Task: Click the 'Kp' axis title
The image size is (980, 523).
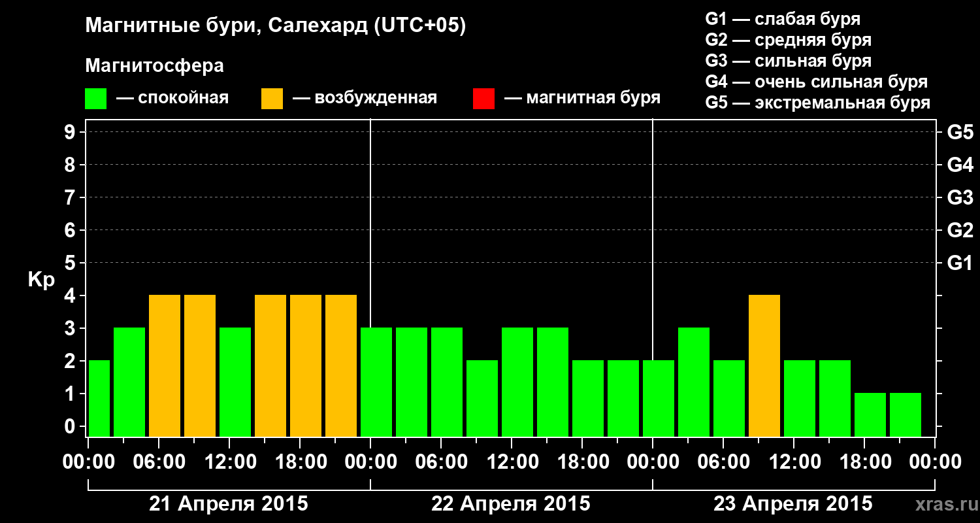Action: tap(41, 279)
